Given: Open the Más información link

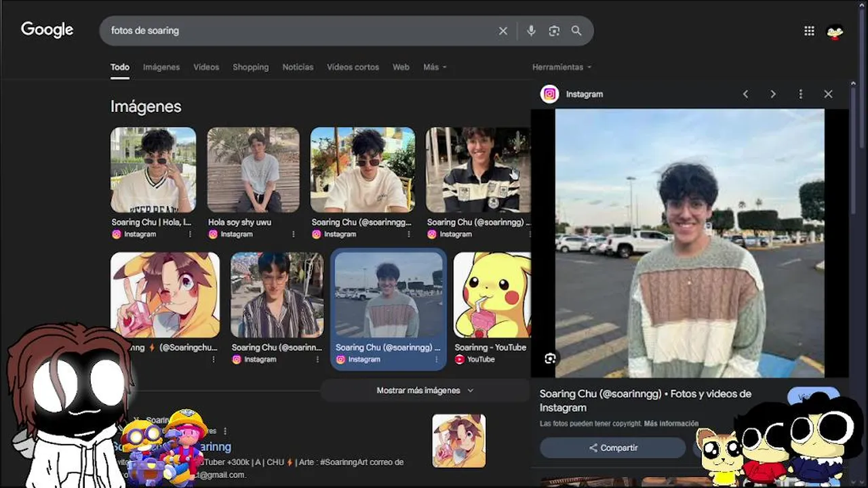Looking at the screenshot, I should [x=671, y=424].
